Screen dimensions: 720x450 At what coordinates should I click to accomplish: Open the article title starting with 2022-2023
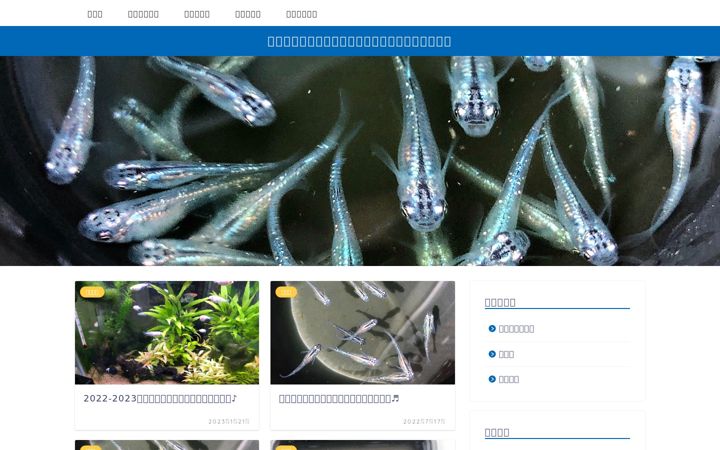(160, 399)
